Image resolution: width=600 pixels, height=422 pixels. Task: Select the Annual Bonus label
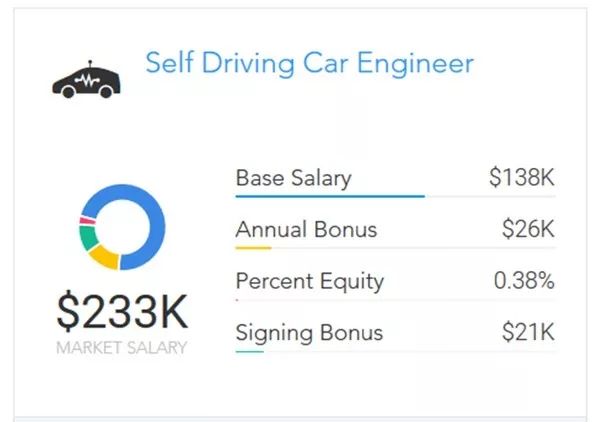coord(306,230)
